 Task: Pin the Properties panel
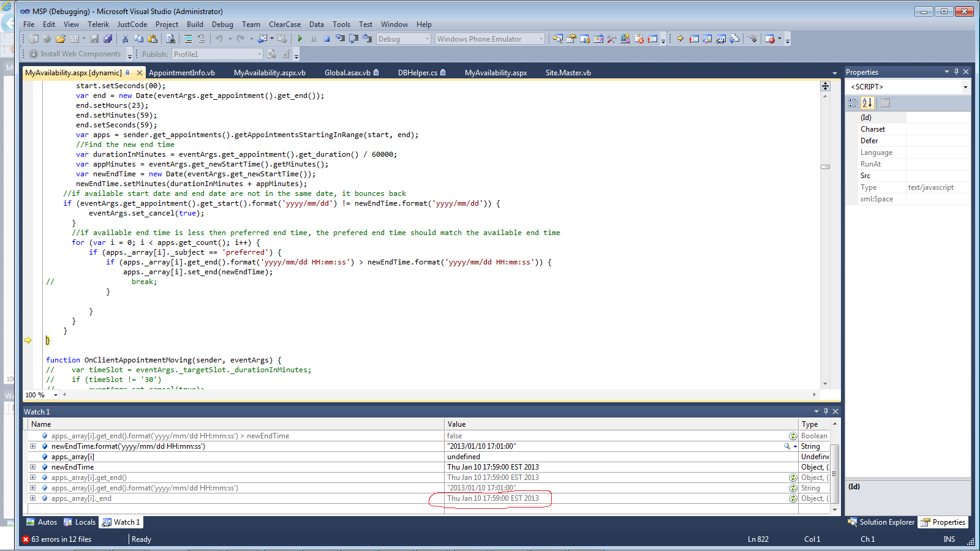[956, 72]
